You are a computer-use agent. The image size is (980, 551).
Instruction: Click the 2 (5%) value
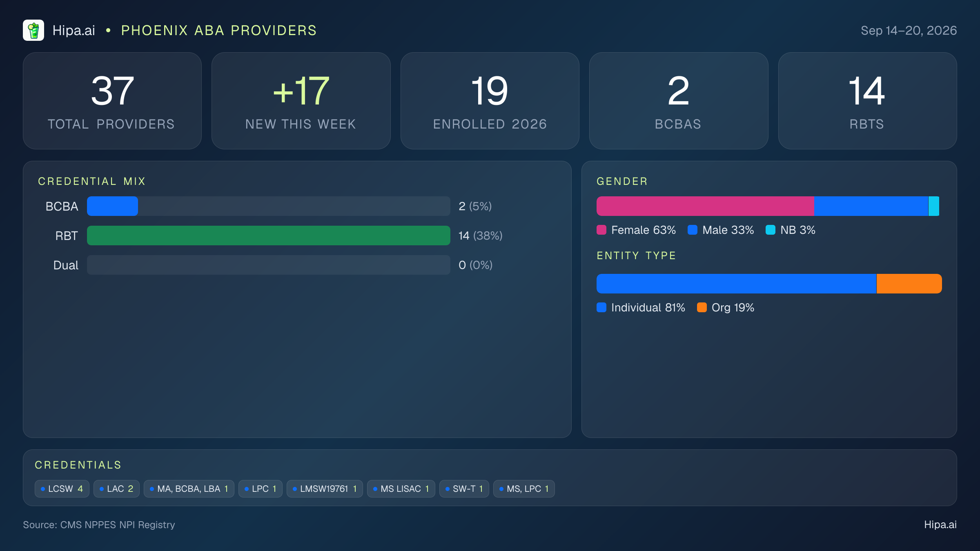point(475,206)
